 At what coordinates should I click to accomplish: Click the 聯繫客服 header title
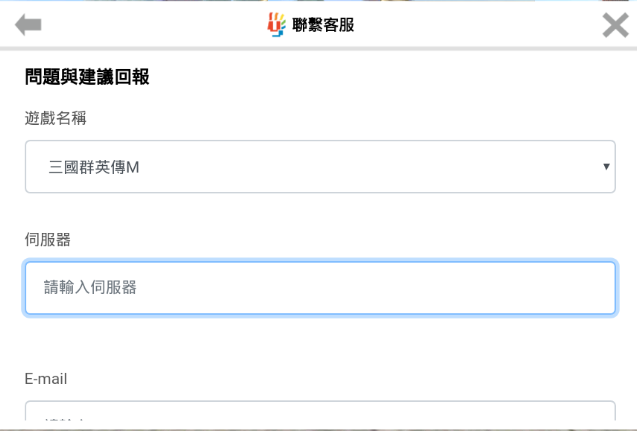[x=323, y=25]
